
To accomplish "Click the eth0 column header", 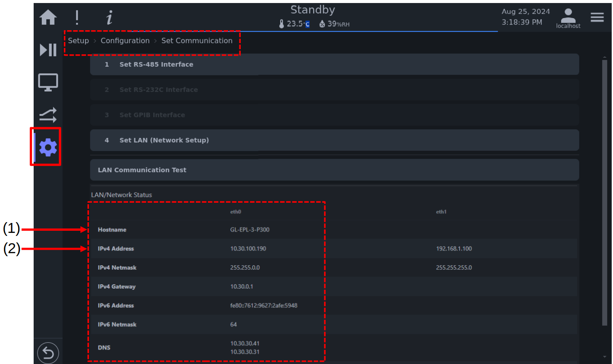I will tap(236, 212).
